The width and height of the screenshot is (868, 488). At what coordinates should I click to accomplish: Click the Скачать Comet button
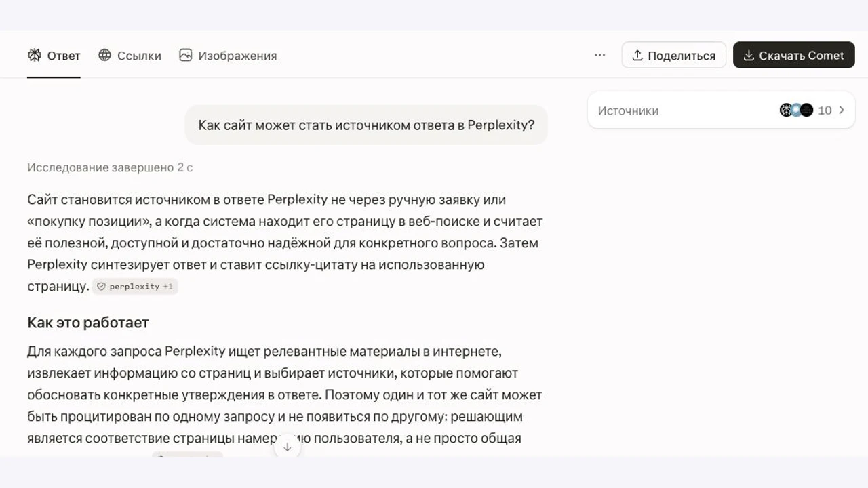pyautogui.click(x=794, y=55)
